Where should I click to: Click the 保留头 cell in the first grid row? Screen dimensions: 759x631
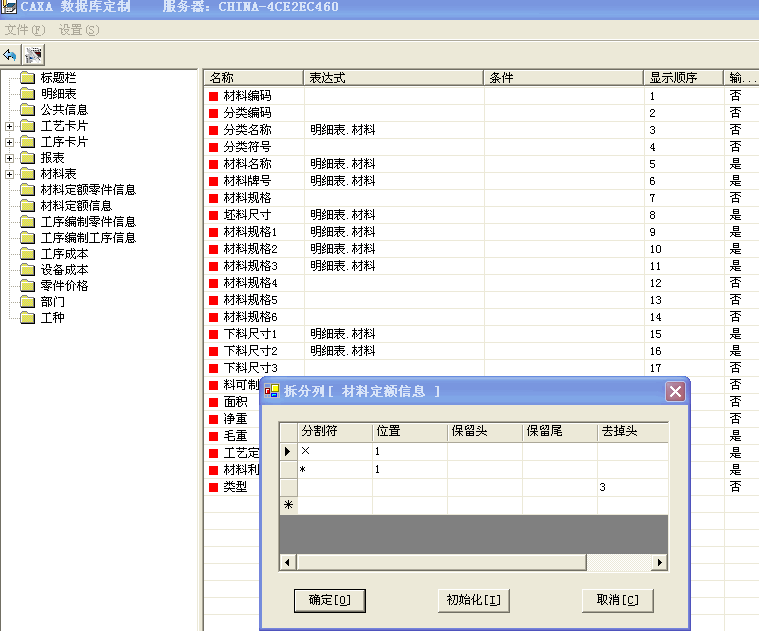(484, 452)
